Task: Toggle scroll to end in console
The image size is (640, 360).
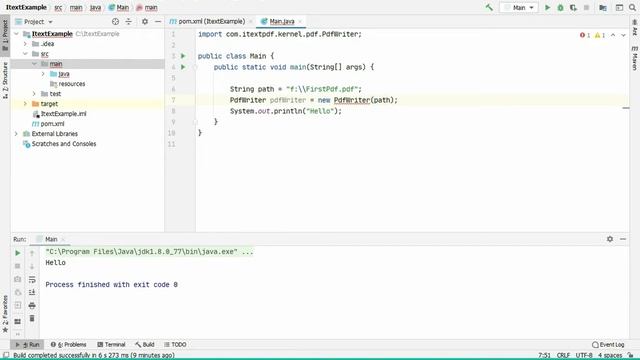Action: point(32,292)
